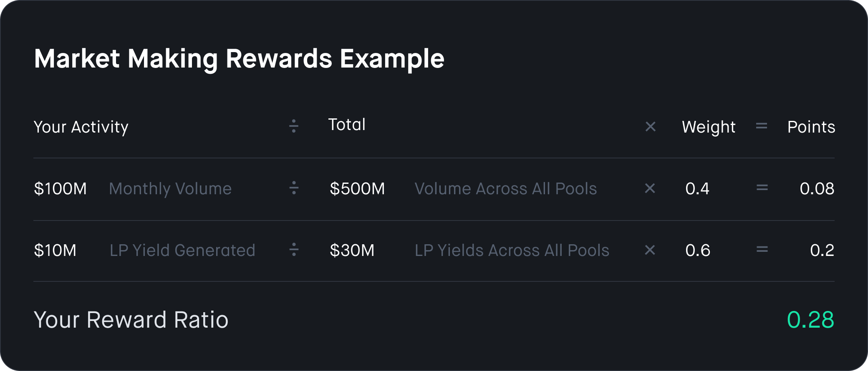This screenshot has width=868, height=371.
Task: Click the Your Reward Ratio label
Action: [x=131, y=320]
